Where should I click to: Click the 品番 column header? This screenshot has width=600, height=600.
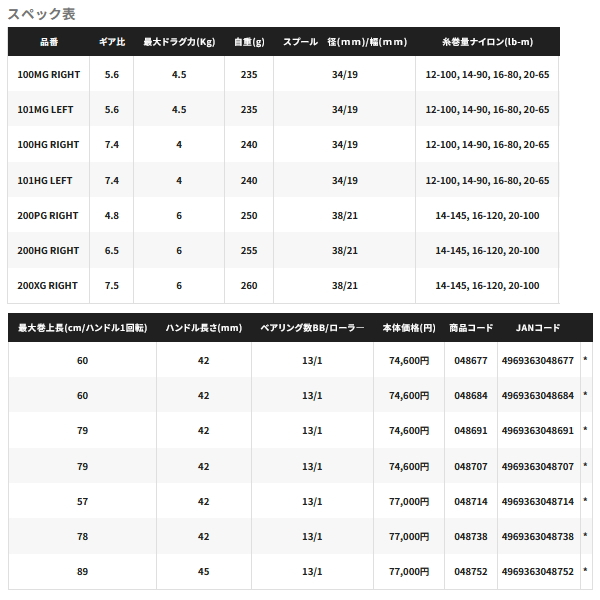(x=49, y=42)
